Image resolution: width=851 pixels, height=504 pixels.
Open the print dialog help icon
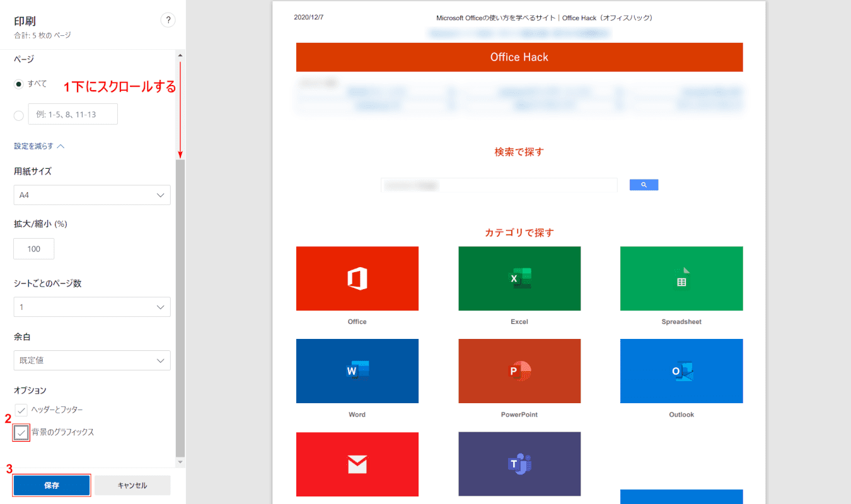(168, 20)
